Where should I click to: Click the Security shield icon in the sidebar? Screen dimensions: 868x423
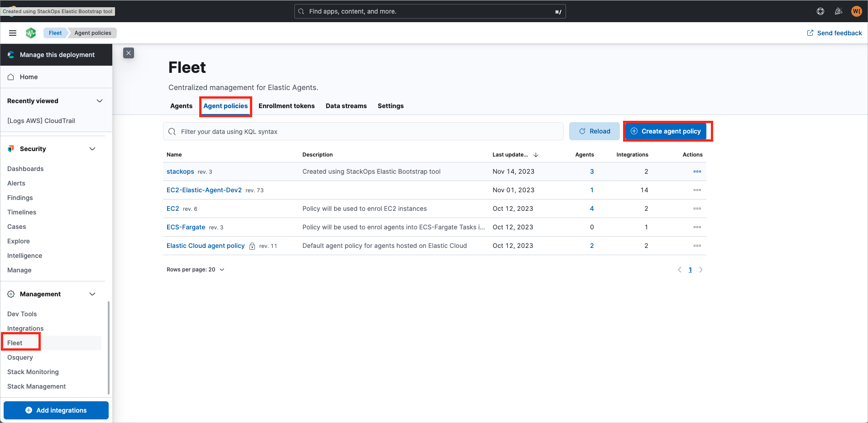[10, 148]
